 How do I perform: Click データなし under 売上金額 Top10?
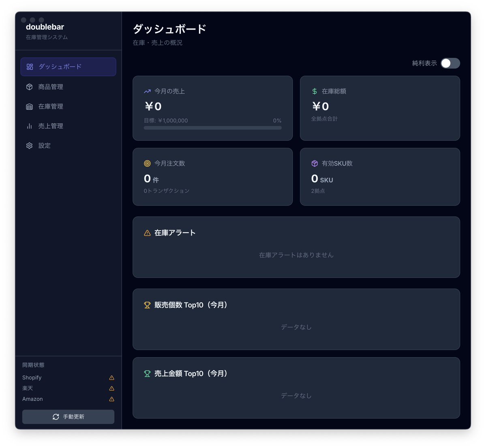[296, 396]
